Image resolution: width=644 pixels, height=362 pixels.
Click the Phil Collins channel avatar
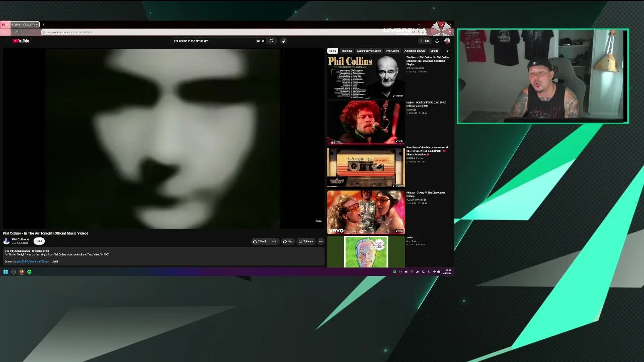point(7,241)
